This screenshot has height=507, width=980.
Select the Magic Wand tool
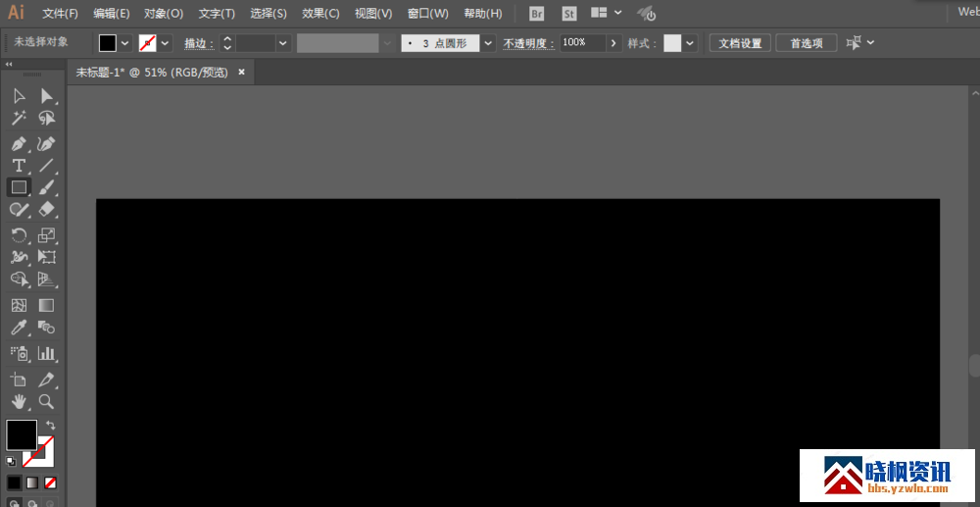point(19,118)
